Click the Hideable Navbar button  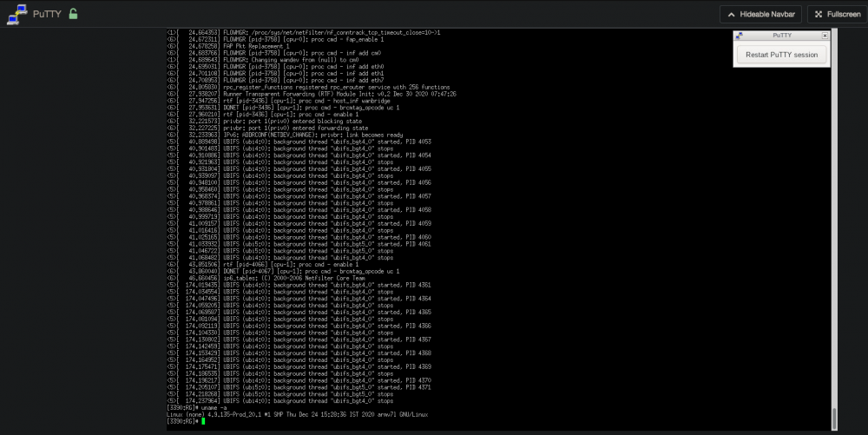[x=760, y=15]
